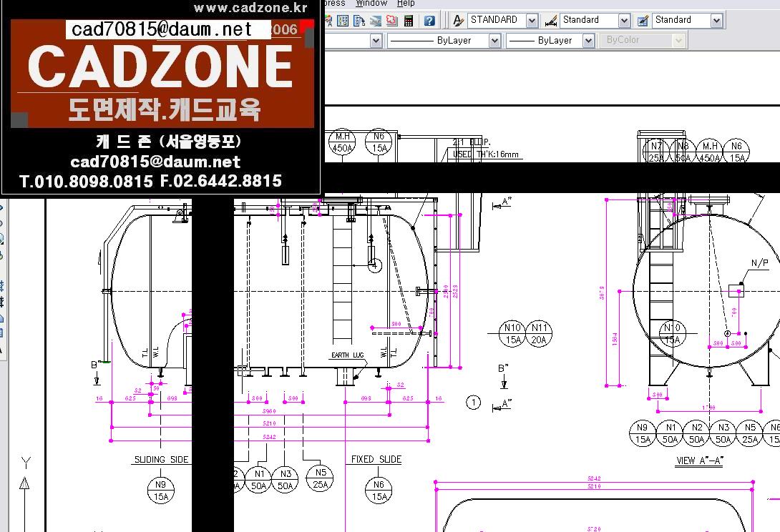Select the "USED TH'K:16mm" note
780x532 pixels.
[486, 154]
